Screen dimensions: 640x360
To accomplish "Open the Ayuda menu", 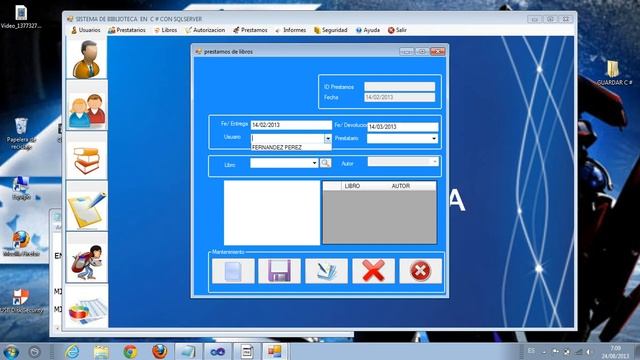I will [x=367, y=30].
